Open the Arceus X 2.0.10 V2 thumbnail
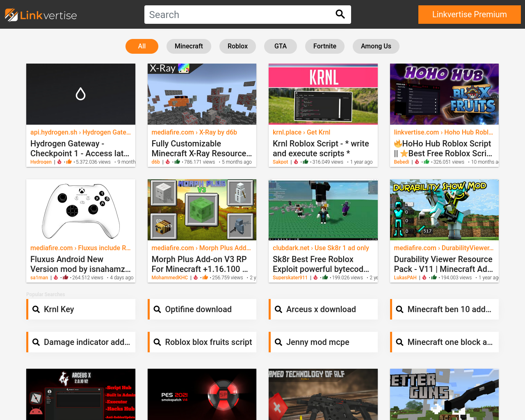This screenshot has height=420, width=525. [81, 394]
